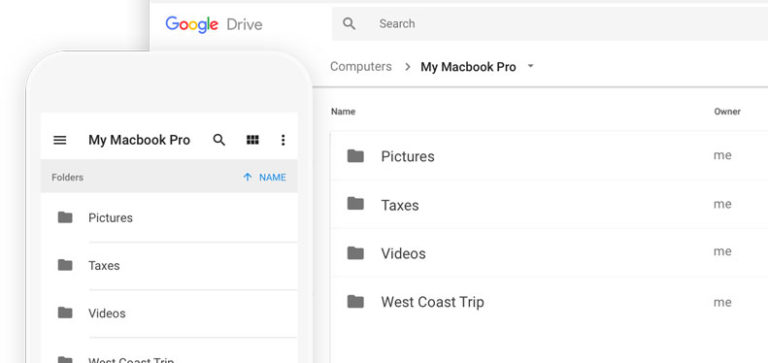The width and height of the screenshot is (768, 363).
Task: Click the Videos folder name in desktop list
Action: (x=403, y=254)
